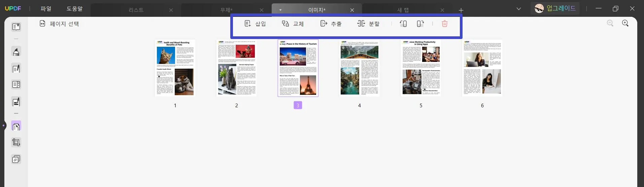Open the sidebar tool with page and stamp icon
This screenshot has height=187, width=644.
pos(16,102)
